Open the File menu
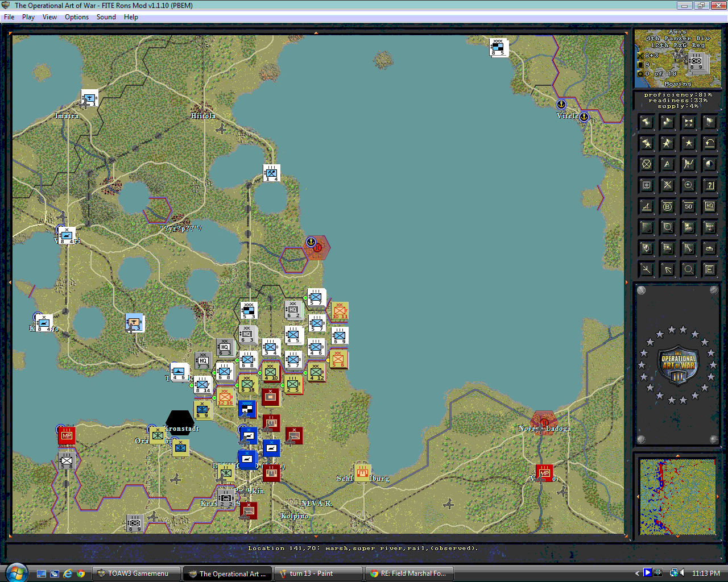Viewport: 728px width, 582px height. (x=9, y=17)
